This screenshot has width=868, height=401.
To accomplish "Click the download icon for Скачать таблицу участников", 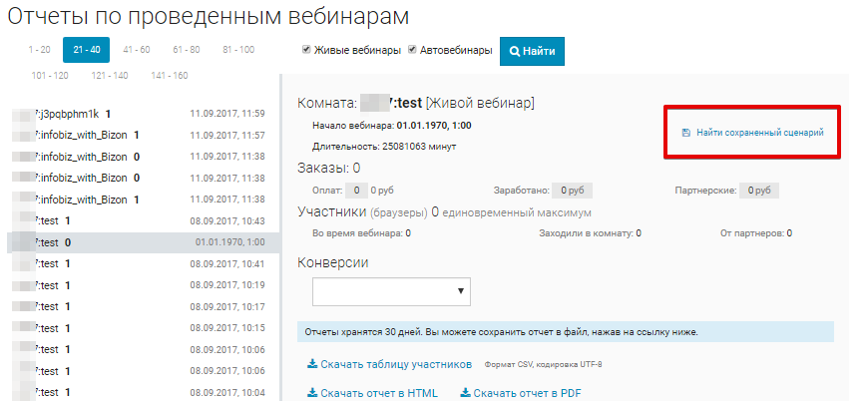I will (x=312, y=365).
